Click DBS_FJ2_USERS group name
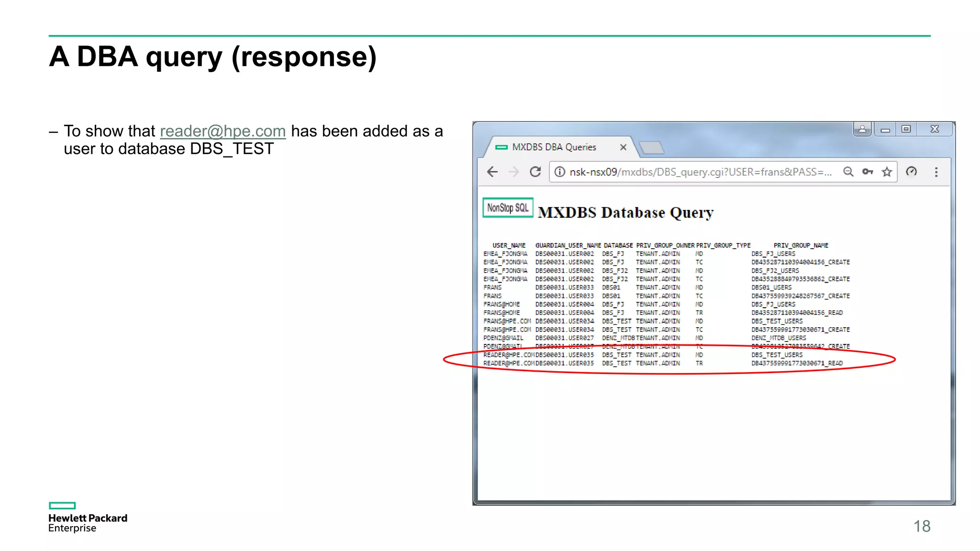The width and height of the screenshot is (980, 551). click(775, 271)
